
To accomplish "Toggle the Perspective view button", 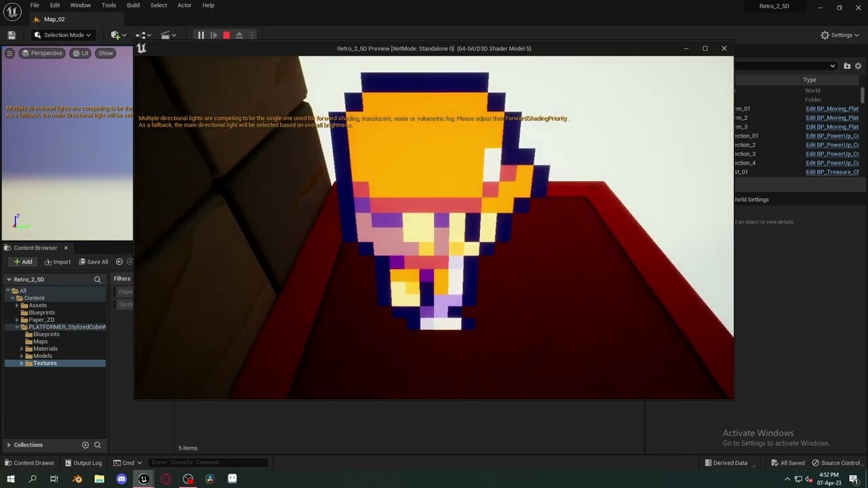I will (x=42, y=53).
